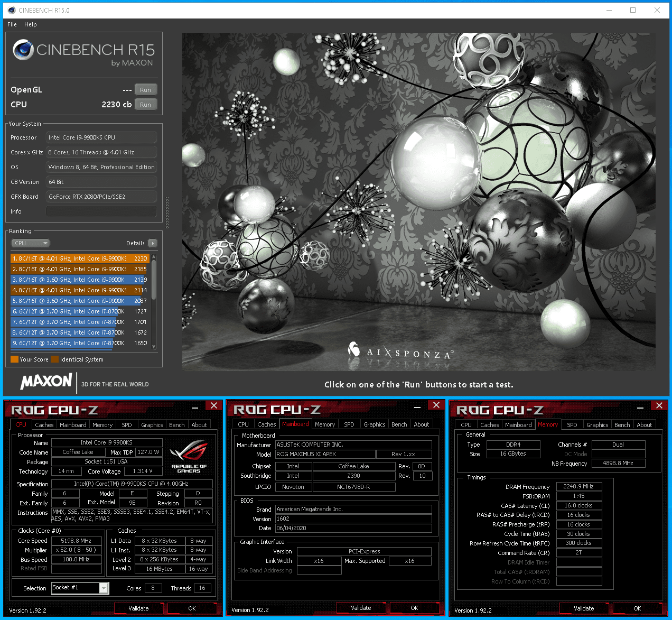Maximize the Cinebench R15 window
The image size is (672, 620).
pos(633,10)
